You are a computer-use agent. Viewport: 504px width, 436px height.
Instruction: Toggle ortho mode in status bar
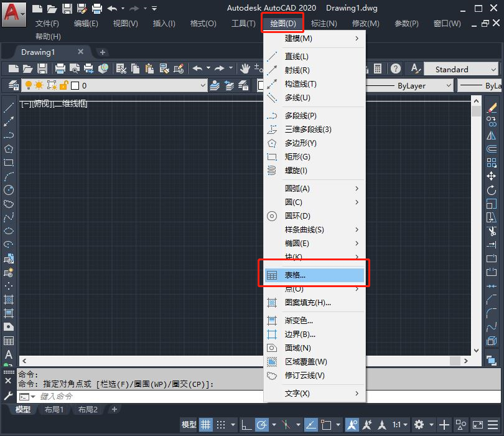(x=246, y=425)
